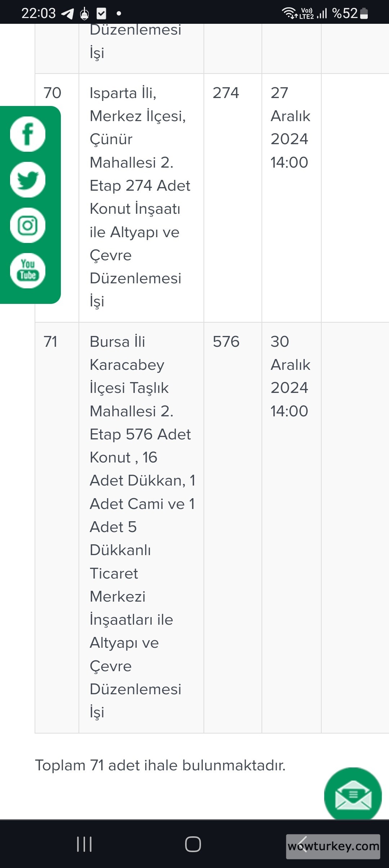This screenshot has height=868, width=389.
Task: Tap the 30 Aralık 2024 date cell
Action: 290,376
